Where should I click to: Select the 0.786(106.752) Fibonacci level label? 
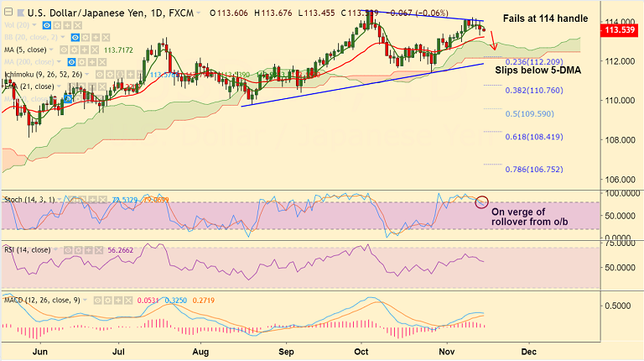click(534, 170)
